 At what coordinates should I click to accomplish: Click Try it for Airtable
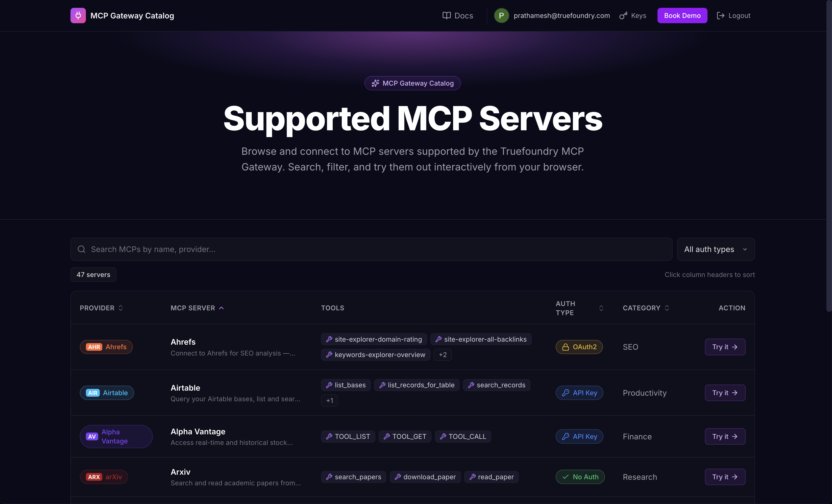(725, 393)
